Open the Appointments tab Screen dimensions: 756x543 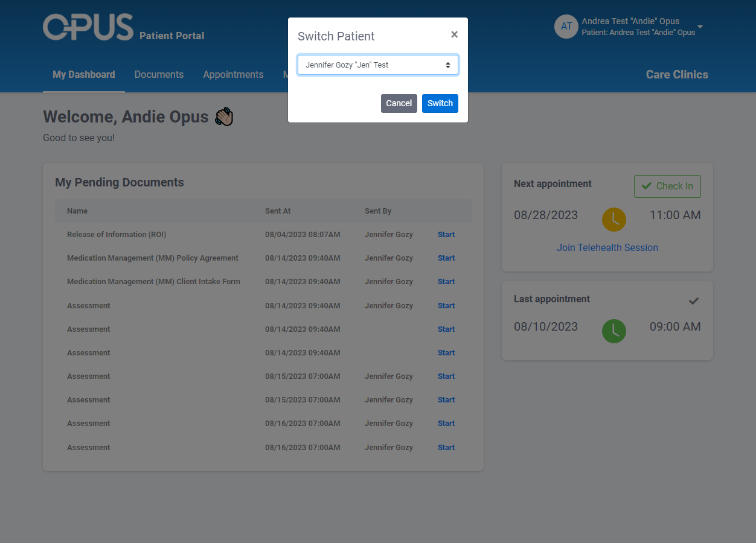click(x=233, y=75)
